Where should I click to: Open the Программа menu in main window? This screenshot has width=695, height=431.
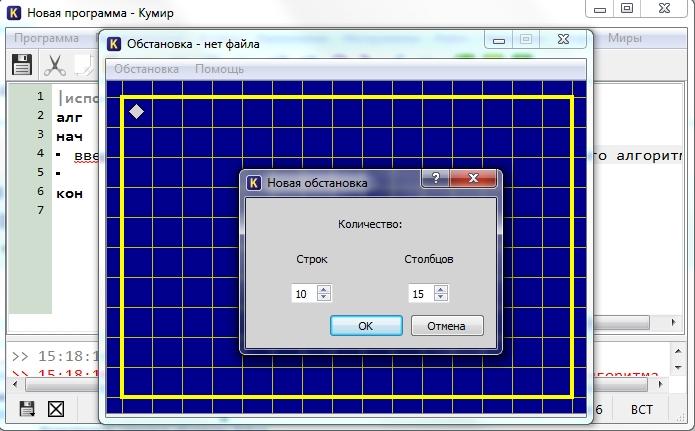(46, 38)
